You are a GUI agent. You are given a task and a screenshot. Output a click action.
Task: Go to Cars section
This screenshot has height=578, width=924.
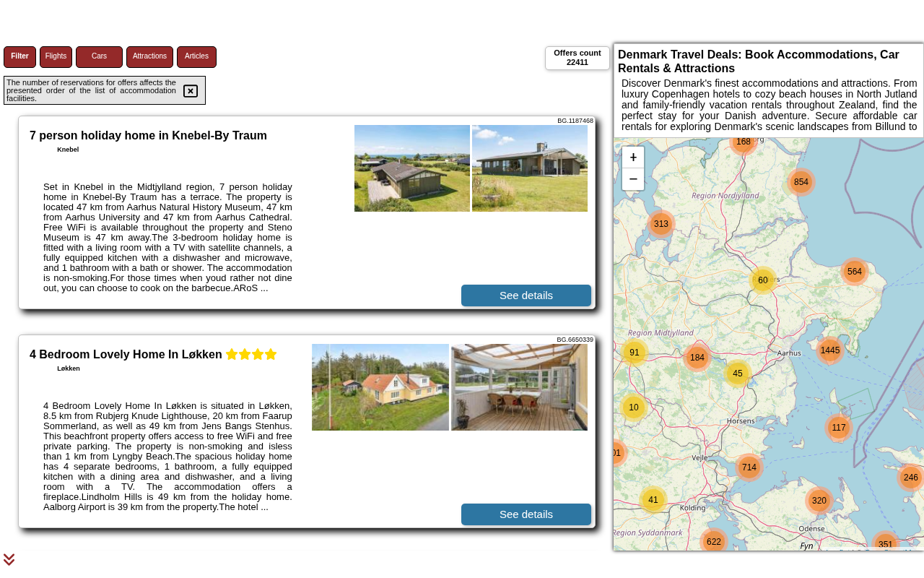(x=99, y=57)
